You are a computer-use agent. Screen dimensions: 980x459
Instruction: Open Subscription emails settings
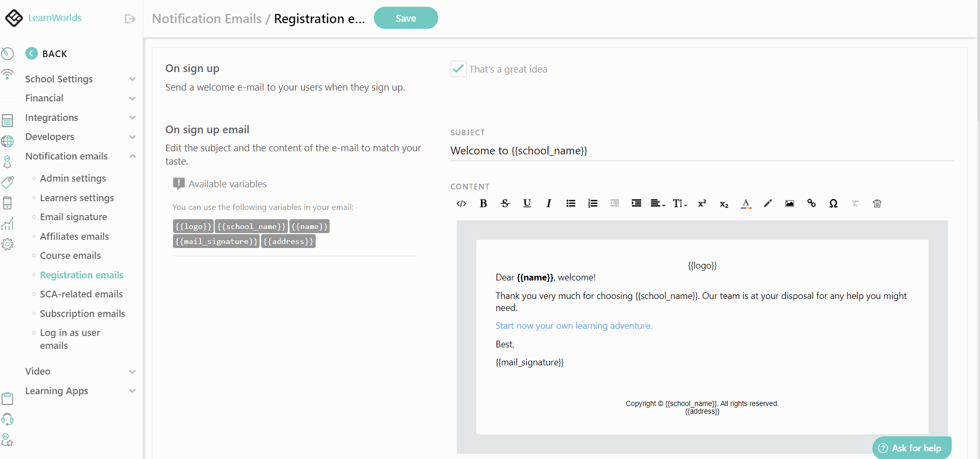pos(82,313)
